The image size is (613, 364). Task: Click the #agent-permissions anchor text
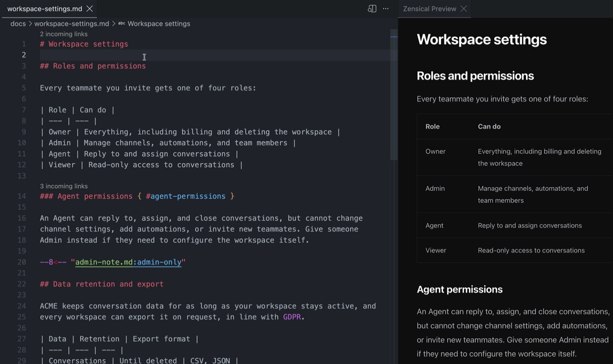(186, 196)
